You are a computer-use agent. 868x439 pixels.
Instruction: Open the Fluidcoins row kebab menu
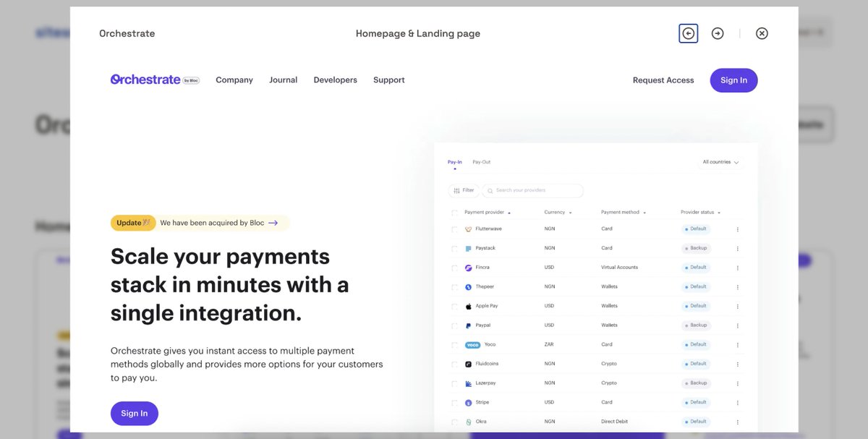(x=738, y=364)
